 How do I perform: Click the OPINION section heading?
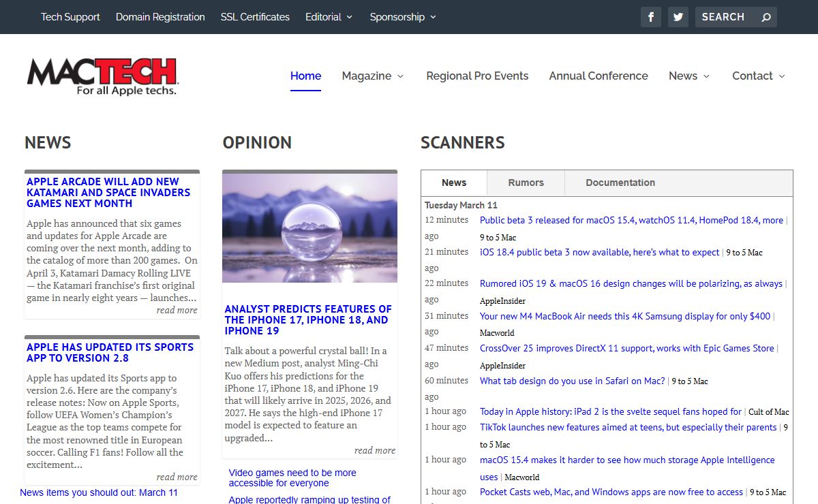(257, 142)
